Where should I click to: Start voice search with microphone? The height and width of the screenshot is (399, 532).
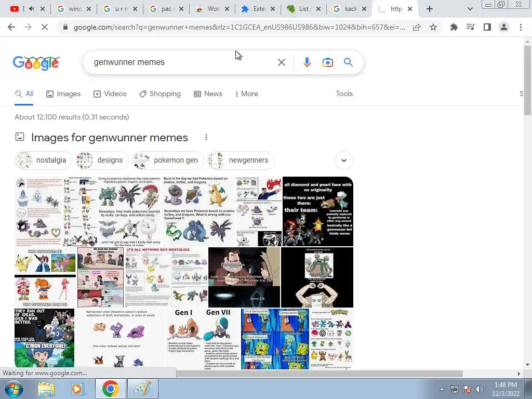pos(307,62)
